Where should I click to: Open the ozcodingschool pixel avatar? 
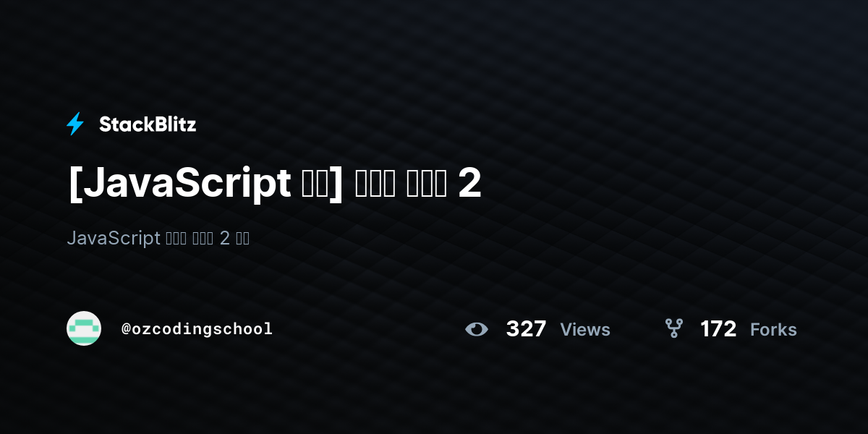click(x=84, y=328)
